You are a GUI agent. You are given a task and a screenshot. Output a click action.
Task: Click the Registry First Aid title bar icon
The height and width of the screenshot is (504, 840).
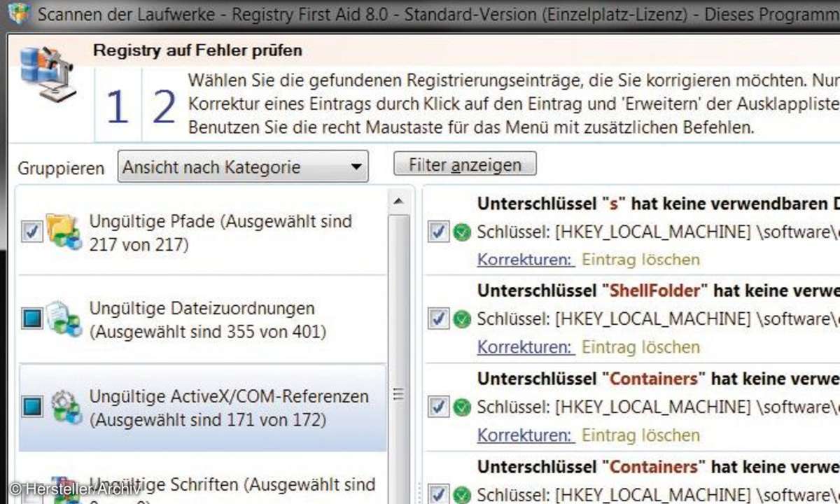19,13
